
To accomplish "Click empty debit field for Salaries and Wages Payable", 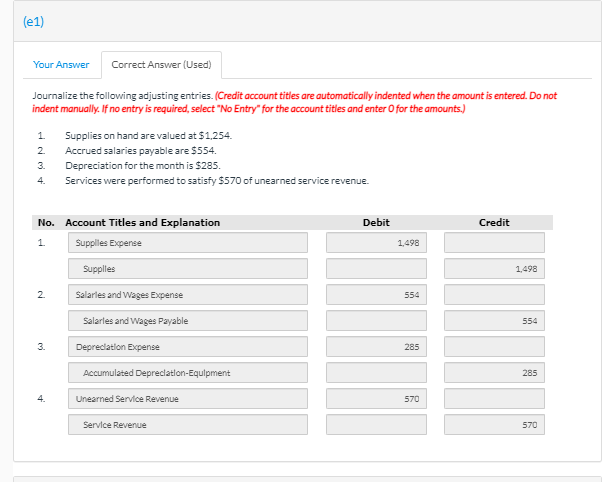I will point(376,321).
